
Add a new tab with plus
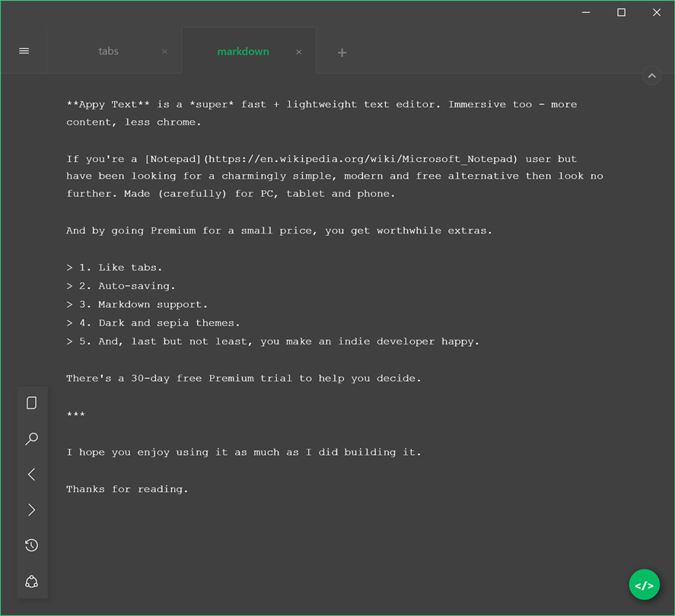click(342, 52)
